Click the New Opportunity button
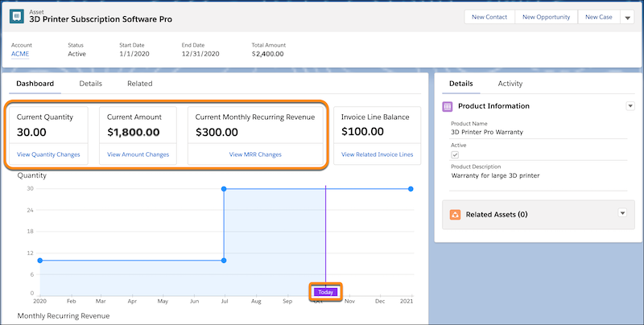 [547, 17]
